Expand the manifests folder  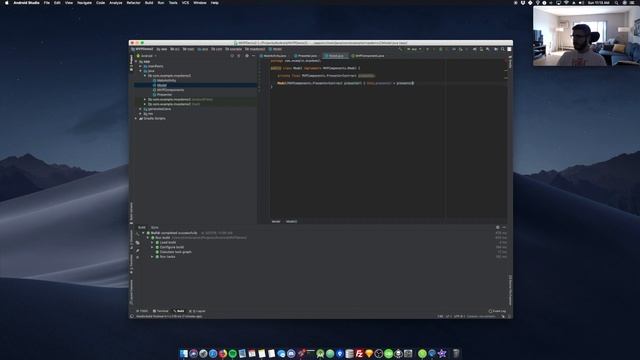coord(141,66)
